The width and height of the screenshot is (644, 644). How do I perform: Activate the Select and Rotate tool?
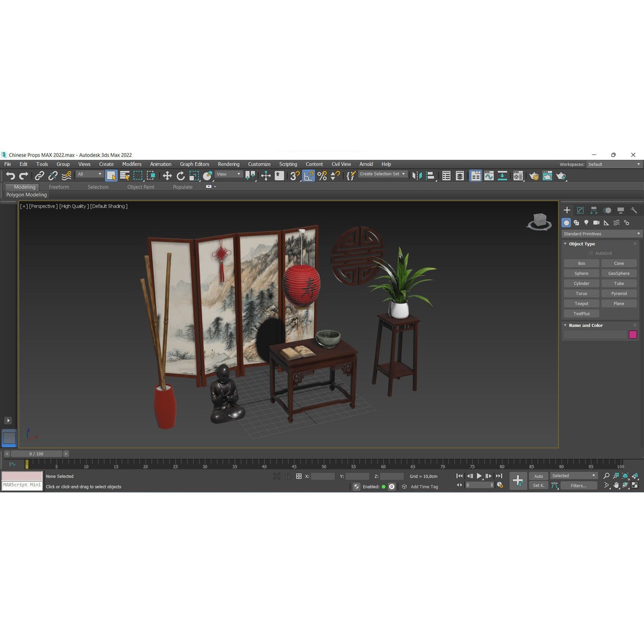(181, 176)
